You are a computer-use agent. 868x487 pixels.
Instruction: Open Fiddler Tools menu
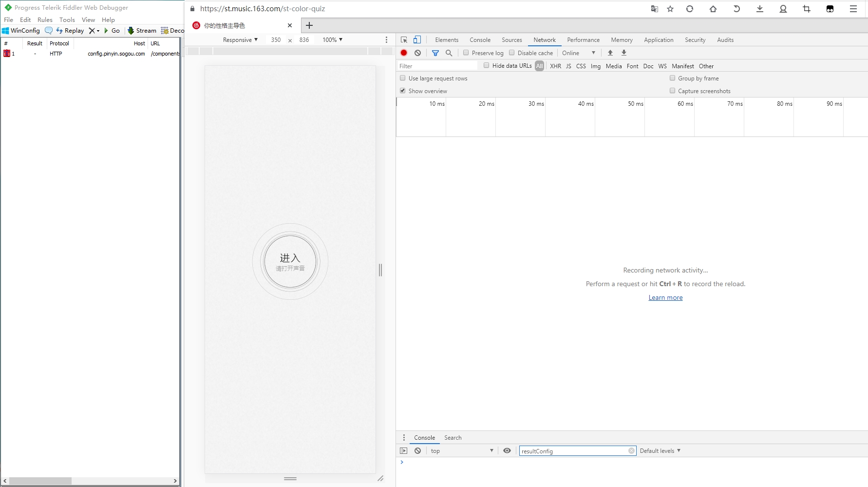point(67,20)
